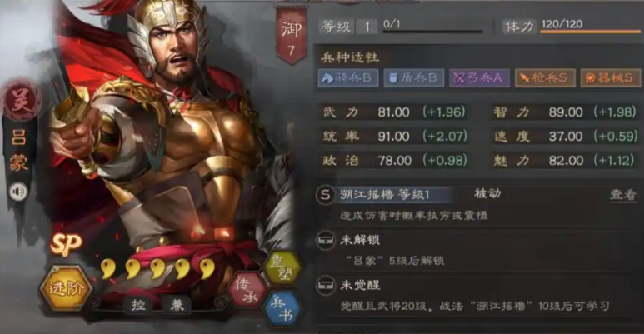Click the 兼 trait tag
The height and width of the screenshot is (334, 644).
pos(177,305)
